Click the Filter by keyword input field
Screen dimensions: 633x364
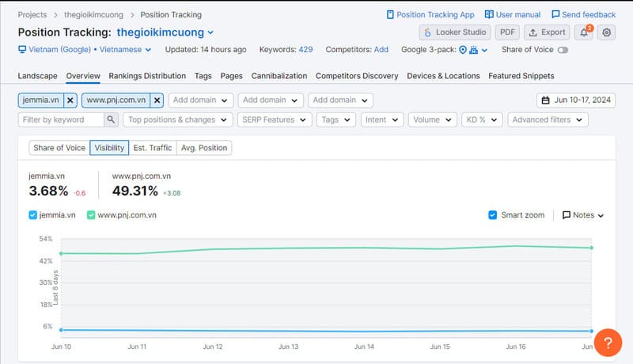pos(61,119)
